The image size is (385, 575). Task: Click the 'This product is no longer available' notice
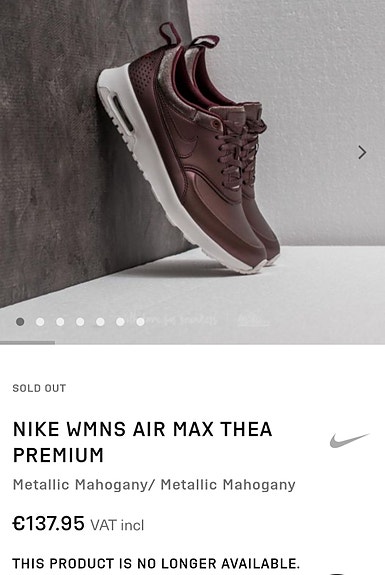[156, 564]
